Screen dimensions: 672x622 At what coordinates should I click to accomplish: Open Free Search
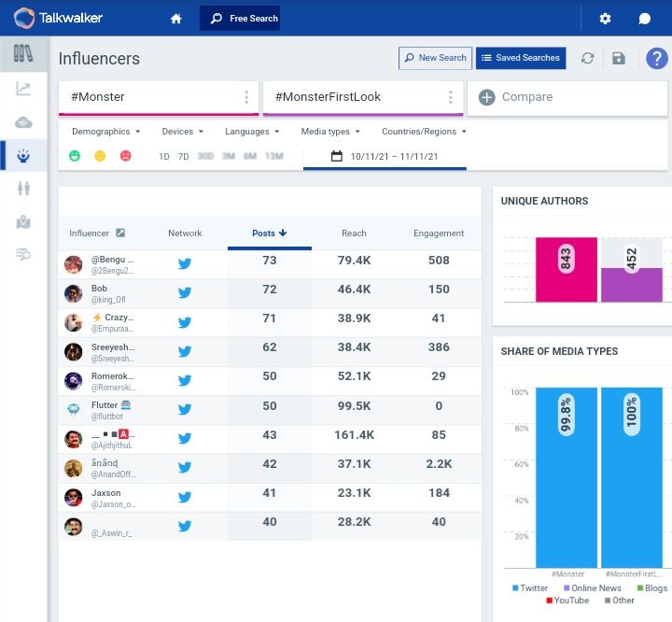(240, 18)
